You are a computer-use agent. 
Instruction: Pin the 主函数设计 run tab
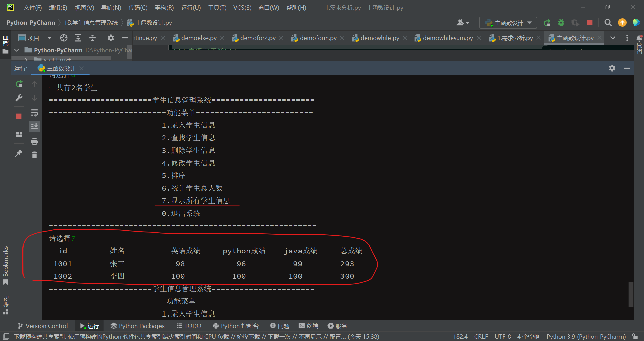(18, 153)
